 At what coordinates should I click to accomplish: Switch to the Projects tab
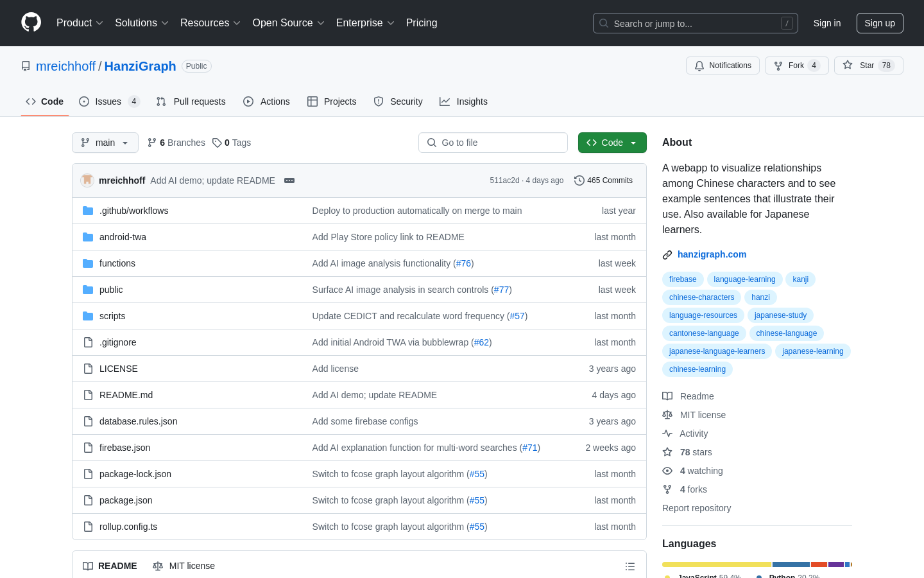(332, 101)
